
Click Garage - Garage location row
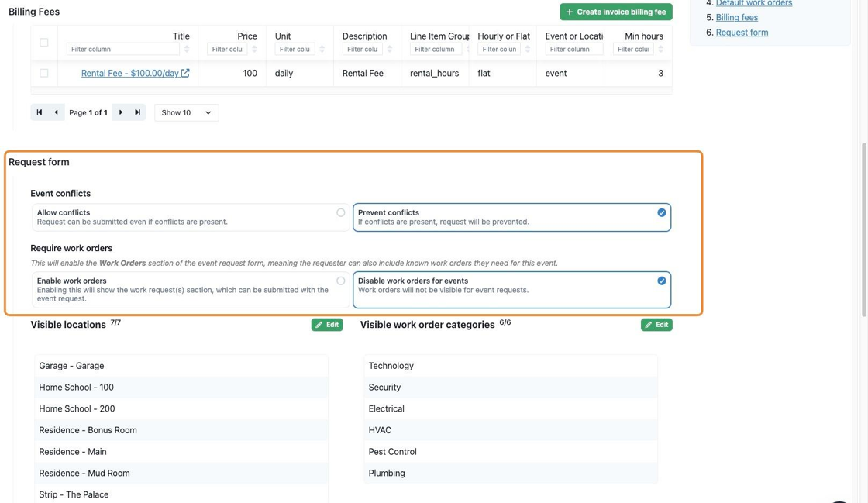(x=181, y=366)
